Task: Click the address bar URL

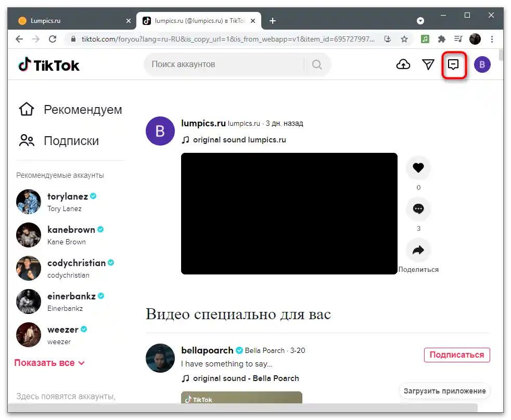Action: (x=228, y=39)
